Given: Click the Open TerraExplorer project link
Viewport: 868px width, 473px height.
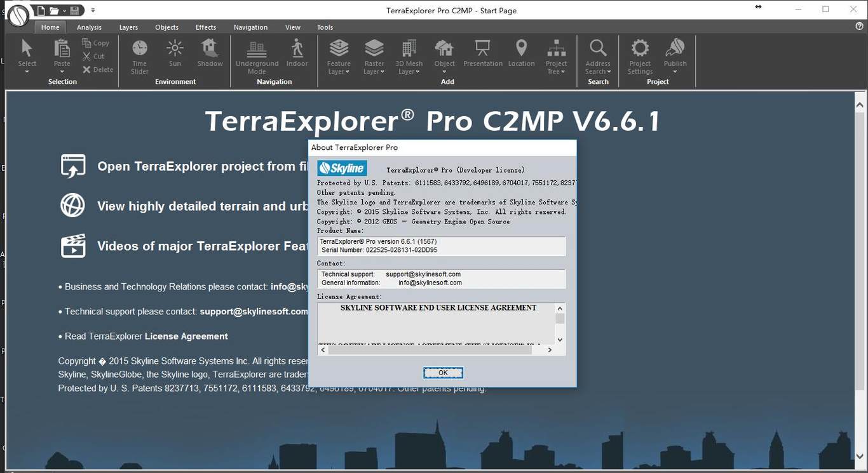Looking at the screenshot, I should [201, 166].
